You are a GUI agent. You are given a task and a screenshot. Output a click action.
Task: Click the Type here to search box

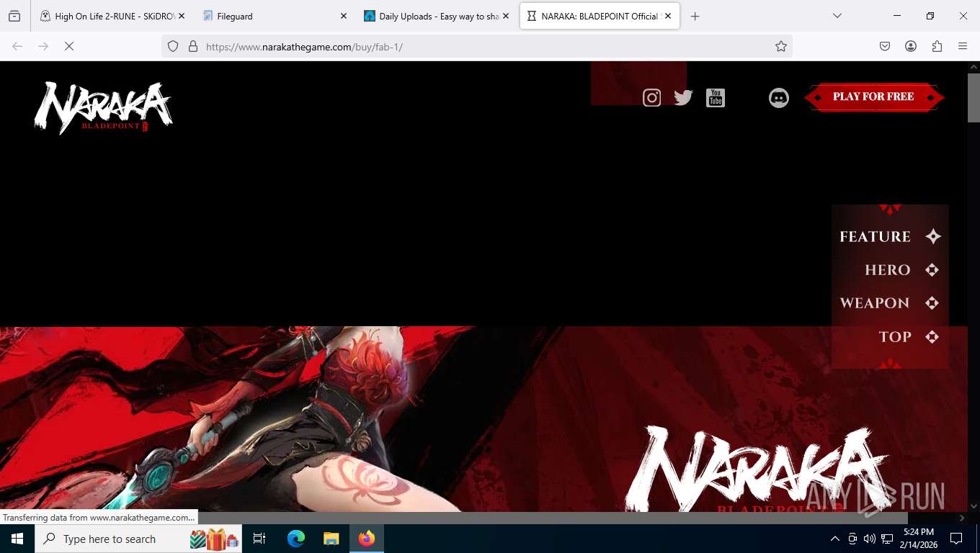(138, 539)
